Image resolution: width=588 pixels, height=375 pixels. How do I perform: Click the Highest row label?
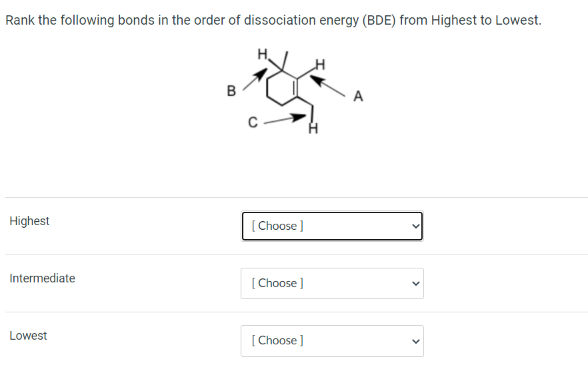pyautogui.click(x=29, y=221)
